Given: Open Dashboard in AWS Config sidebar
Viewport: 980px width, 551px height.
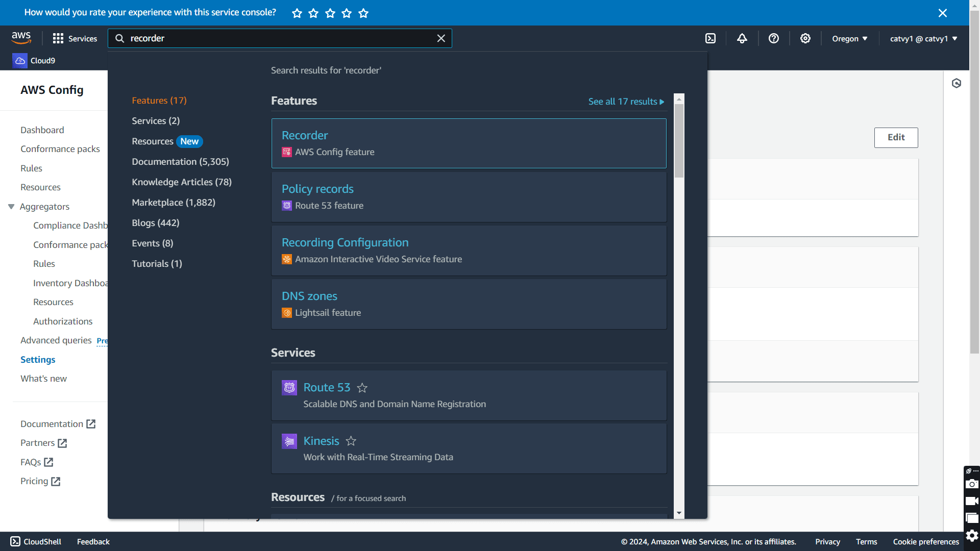Looking at the screenshot, I should click(x=42, y=130).
